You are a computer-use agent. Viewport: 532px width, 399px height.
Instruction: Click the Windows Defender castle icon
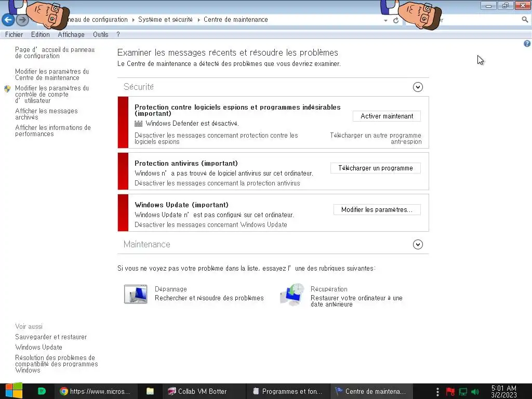[x=138, y=124]
